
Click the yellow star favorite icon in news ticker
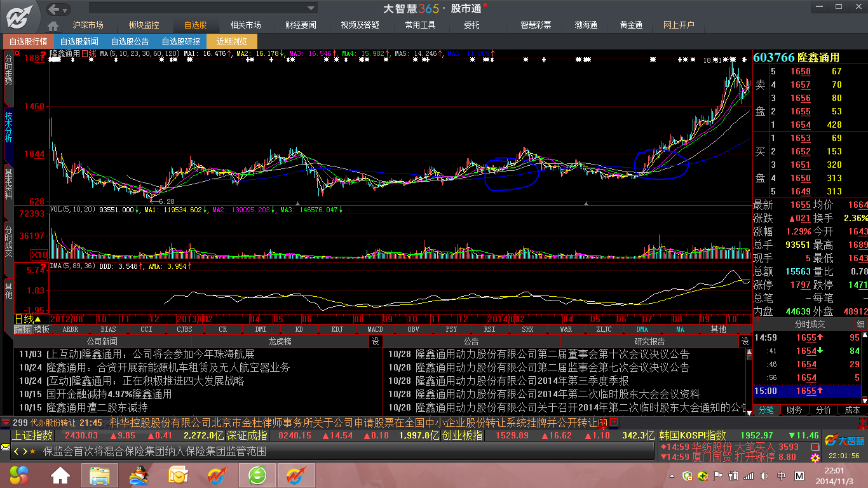32,452
